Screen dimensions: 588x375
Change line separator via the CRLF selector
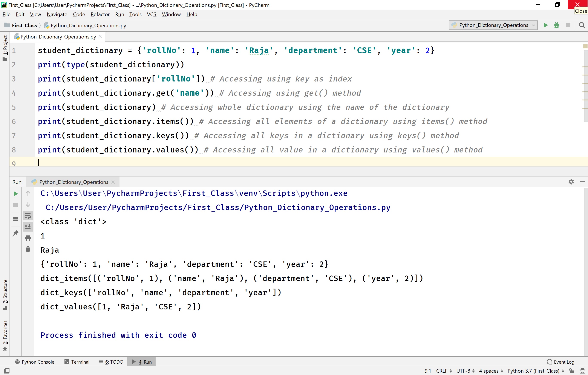[x=443, y=371]
